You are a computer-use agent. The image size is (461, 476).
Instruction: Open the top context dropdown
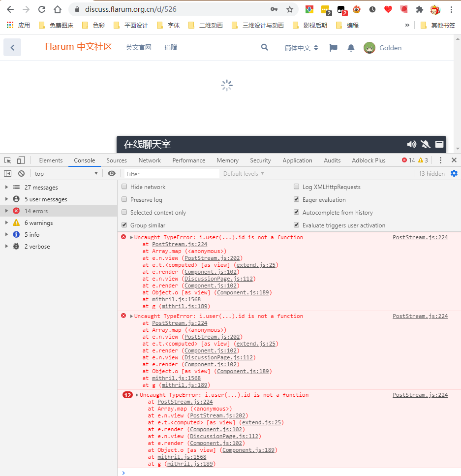coord(66,174)
